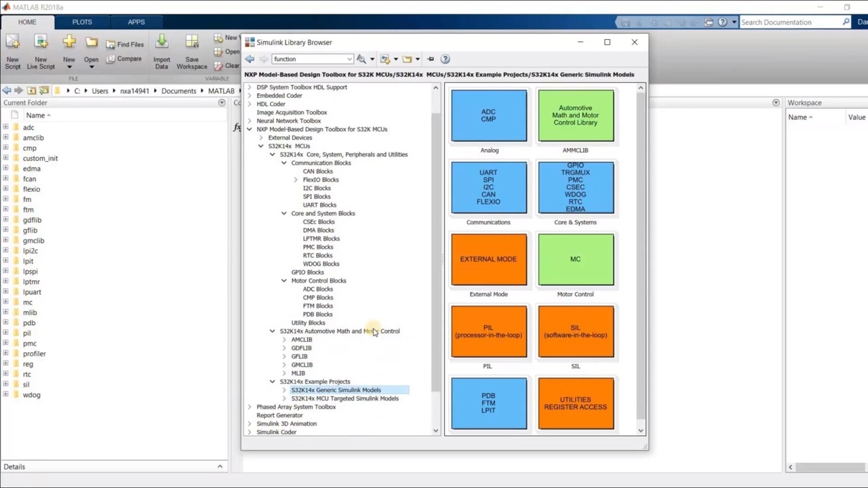Open the PIL processor-in-the-loop library
Image resolution: width=868 pixels, height=488 pixels.
point(488,331)
